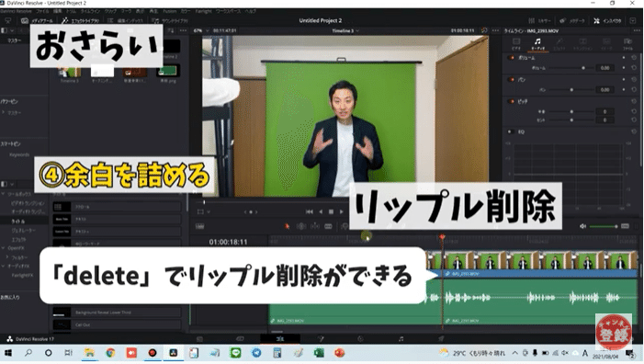Toggle bypass color grades icon above viewer
The width and height of the screenshot is (644, 364).
click(485, 30)
